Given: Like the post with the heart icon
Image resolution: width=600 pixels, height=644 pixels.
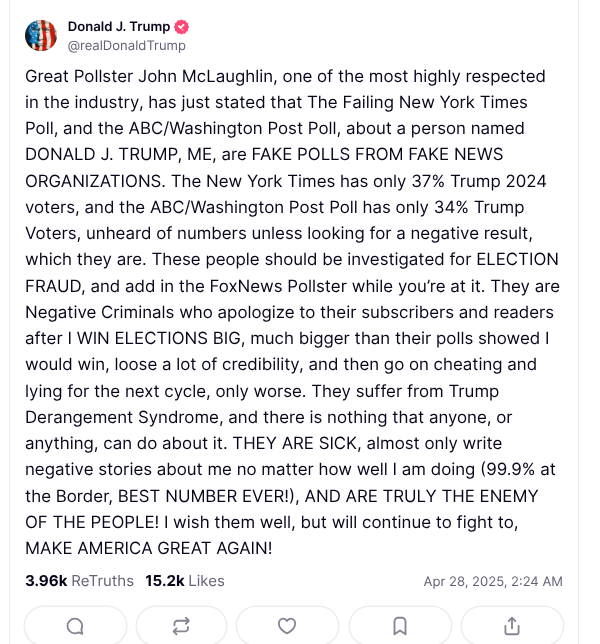Looking at the screenshot, I should [x=287, y=626].
